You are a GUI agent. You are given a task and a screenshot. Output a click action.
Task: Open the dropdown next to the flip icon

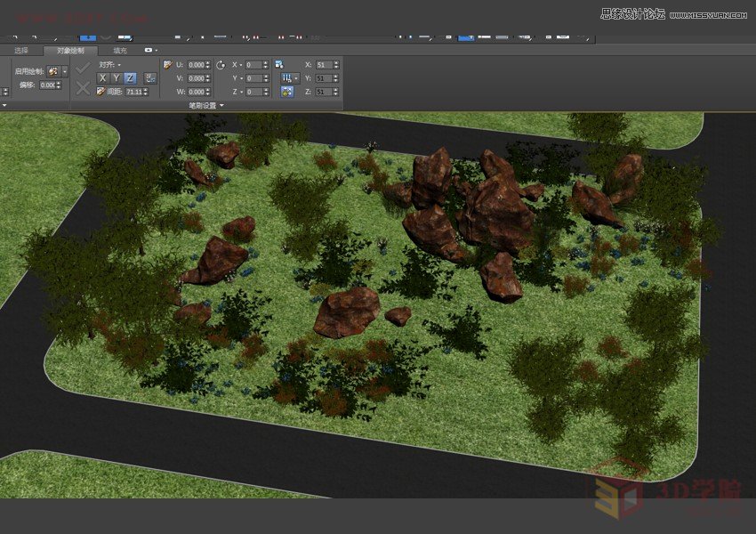[297, 77]
